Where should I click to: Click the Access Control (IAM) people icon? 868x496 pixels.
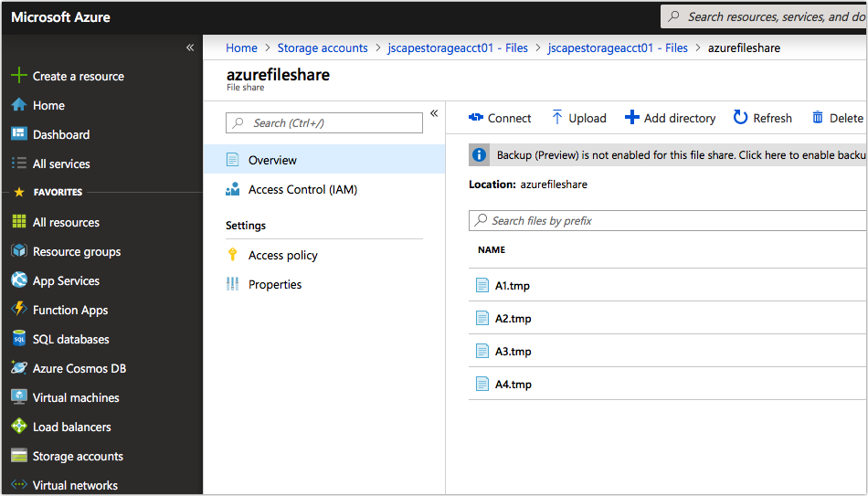tap(232, 189)
